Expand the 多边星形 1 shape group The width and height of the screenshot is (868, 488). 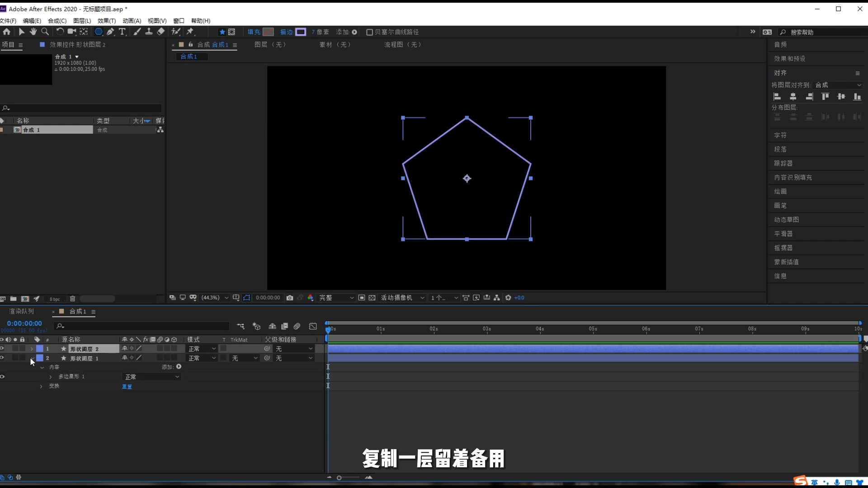tap(51, 377)
